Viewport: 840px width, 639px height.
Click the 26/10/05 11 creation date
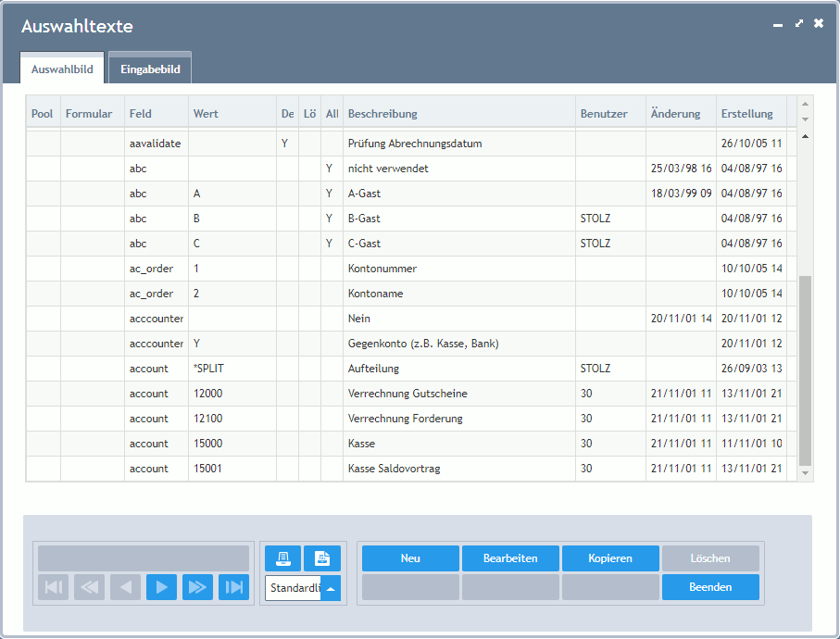coord(752,144)
